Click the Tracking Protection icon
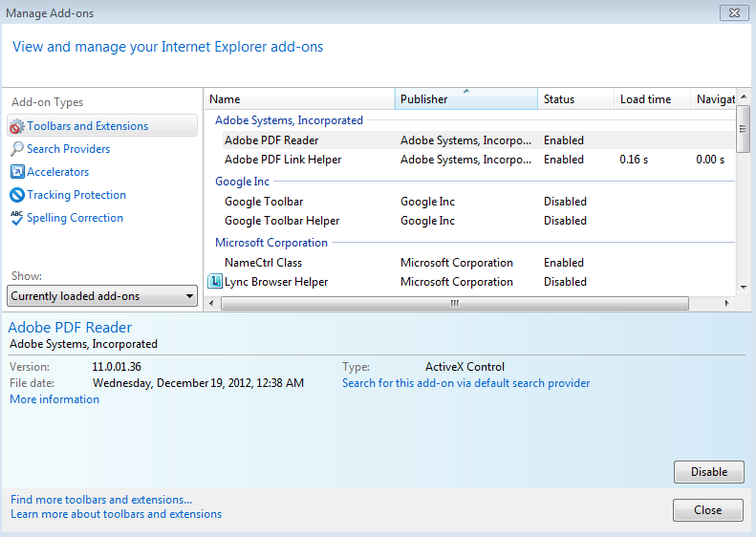This screenshot has width=756, height=537. (x=17, y=195)
